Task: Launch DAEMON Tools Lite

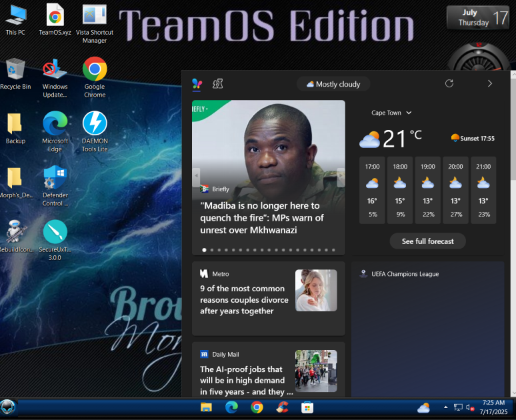Action: (95, 131)
